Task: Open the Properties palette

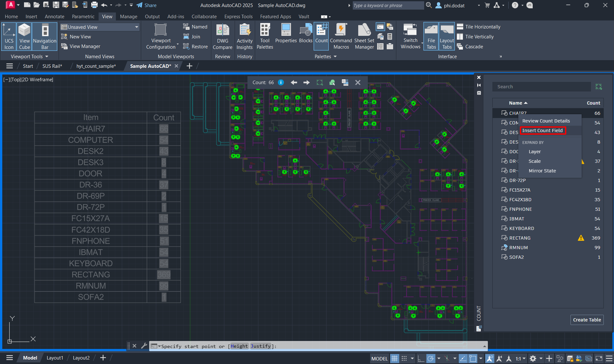Action: pyautogui.click(x=286, y=33)
